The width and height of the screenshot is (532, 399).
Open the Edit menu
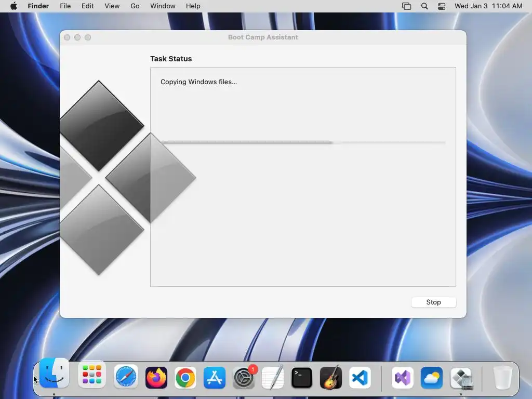pyautogui.click(x=87, y=6)
